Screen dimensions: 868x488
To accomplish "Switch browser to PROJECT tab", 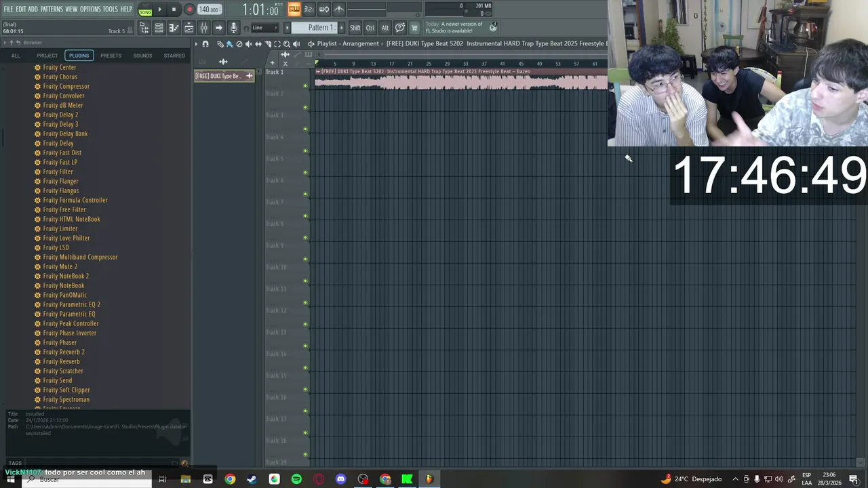I will (x=47, y=56).
